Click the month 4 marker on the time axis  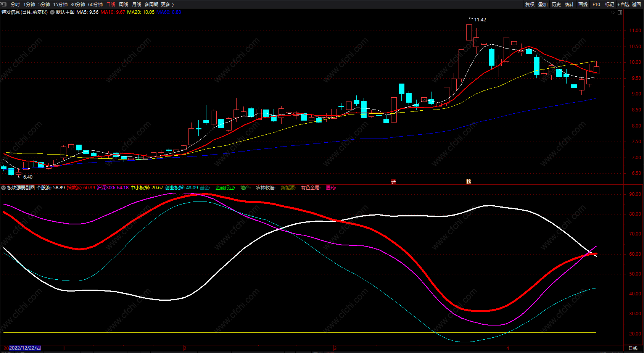508,348
